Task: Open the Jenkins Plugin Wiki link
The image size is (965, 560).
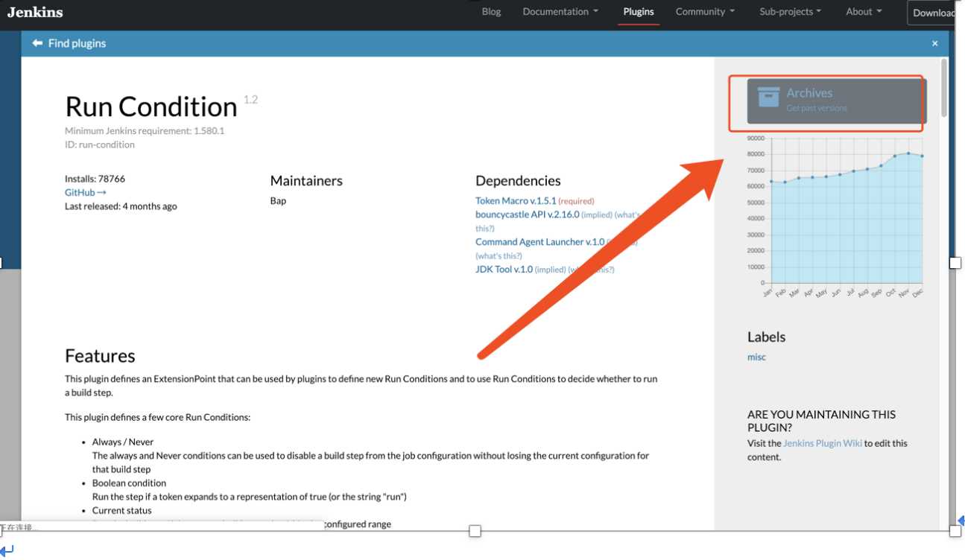Action: pos(823,443)
